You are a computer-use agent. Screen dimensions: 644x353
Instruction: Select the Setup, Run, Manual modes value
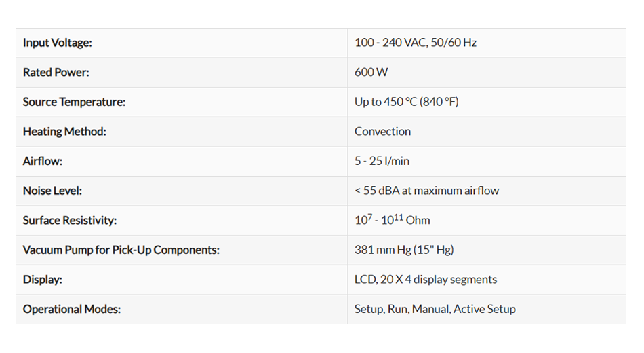[435, 309]
